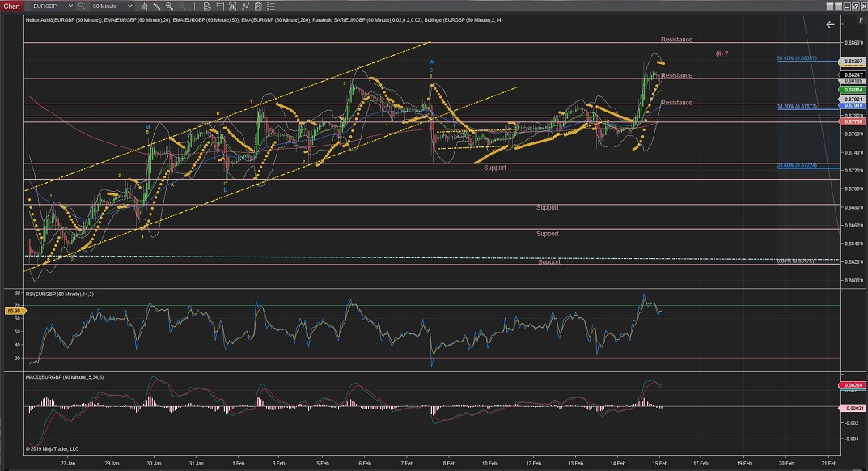Open the Indicators dialog icon
The width and height of the screenshot is (868, 471).
pyautogui.click(x=232, y=6)
